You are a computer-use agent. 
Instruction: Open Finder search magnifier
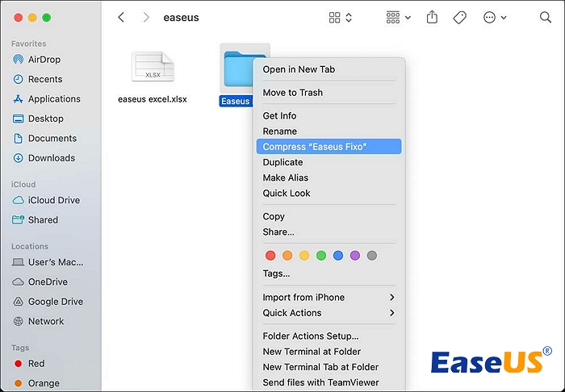pos(545,17)
